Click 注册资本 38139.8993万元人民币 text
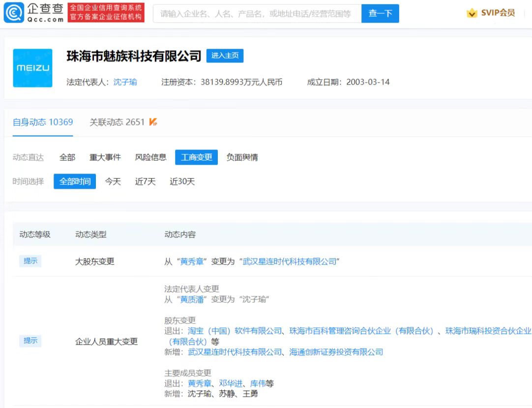The image size is (532, 408). point(222,82)
